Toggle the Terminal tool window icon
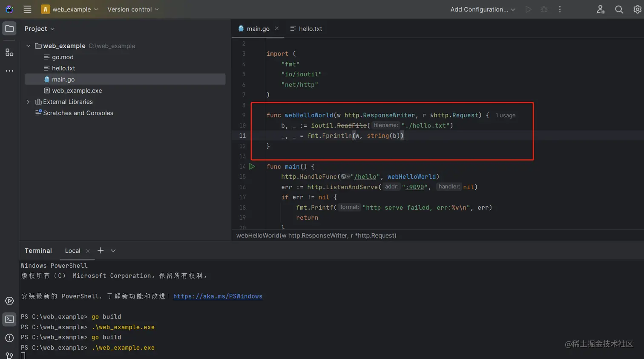Viewport: 644px width, 359px height. pyautogui.click(x=9, y=319)
